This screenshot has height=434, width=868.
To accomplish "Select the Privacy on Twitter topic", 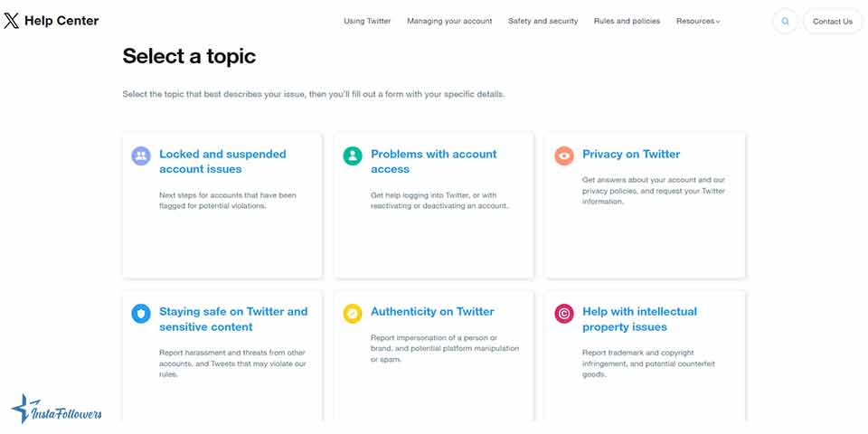I will point(631,155).
